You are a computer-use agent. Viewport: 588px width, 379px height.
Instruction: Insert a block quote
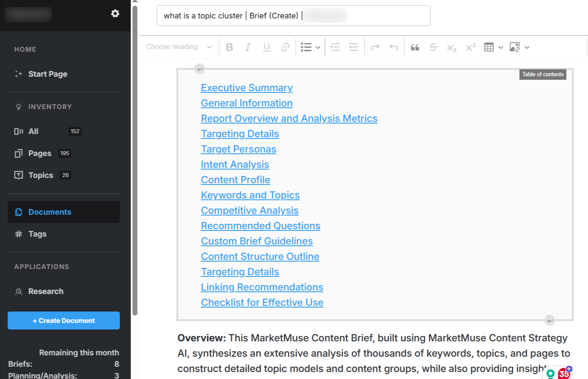415,47
